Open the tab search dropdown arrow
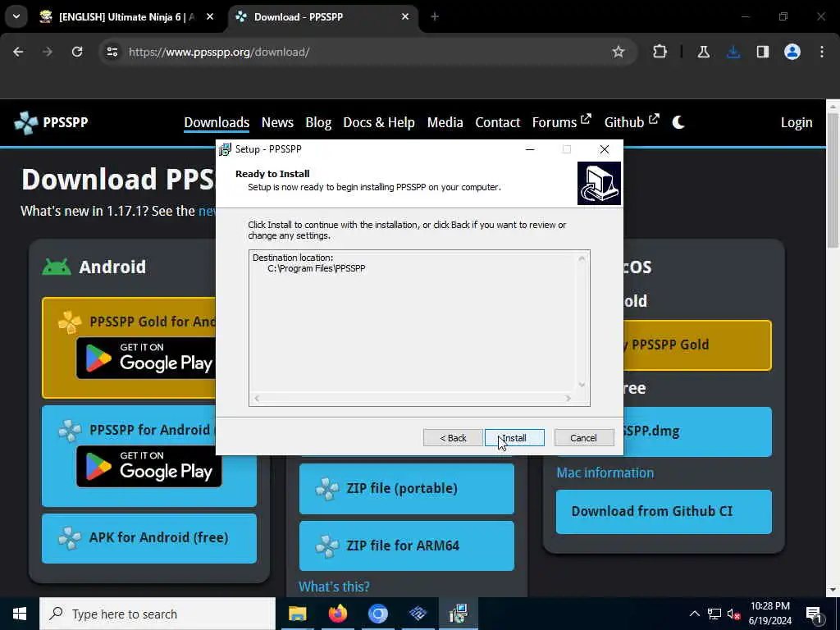Screen dimensions: 840x630 click(x=16, y=16)
